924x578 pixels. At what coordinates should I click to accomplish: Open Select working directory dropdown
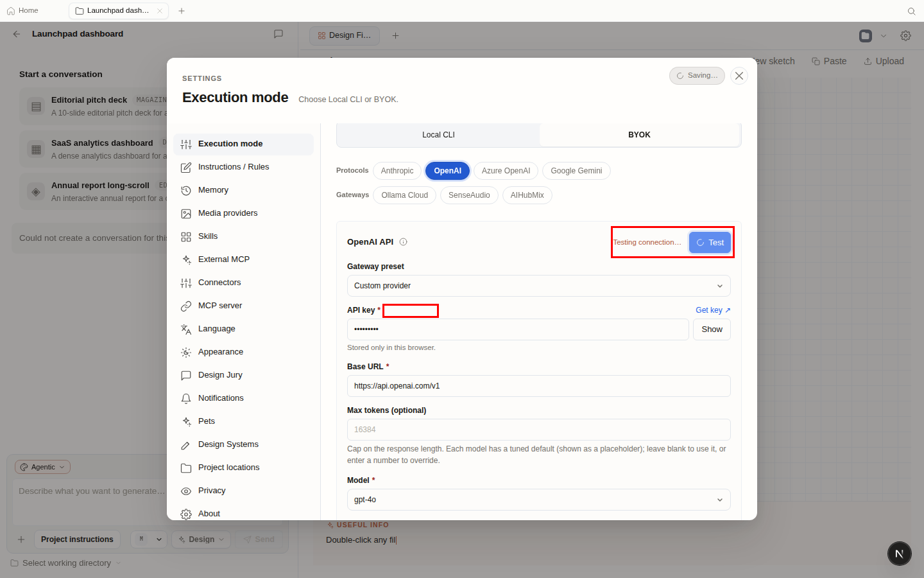point(66,563)
